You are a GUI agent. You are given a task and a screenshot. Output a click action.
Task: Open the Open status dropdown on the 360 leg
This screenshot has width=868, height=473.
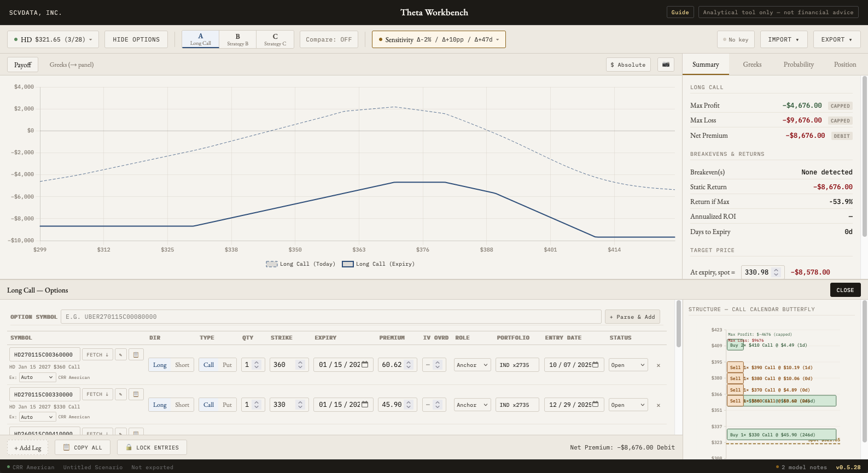pos(628,365)
